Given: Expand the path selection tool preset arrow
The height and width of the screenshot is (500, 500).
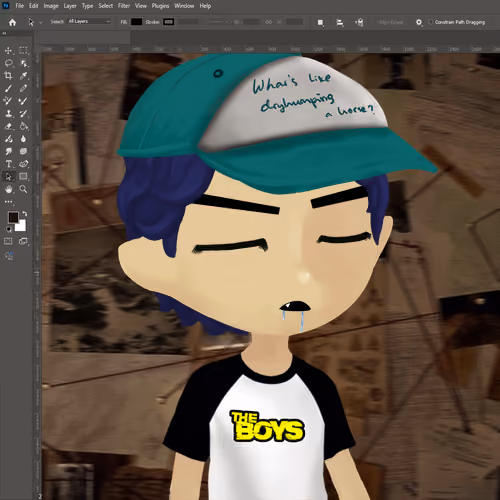Looking at the screenshot, I should pyautogui.click(x=41, y=22).
